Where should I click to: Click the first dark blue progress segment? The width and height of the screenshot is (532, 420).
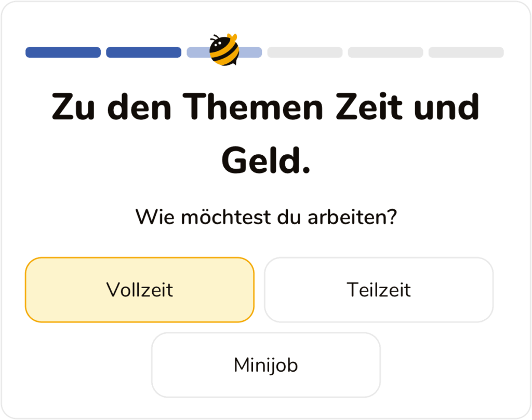tap(63, 52)
